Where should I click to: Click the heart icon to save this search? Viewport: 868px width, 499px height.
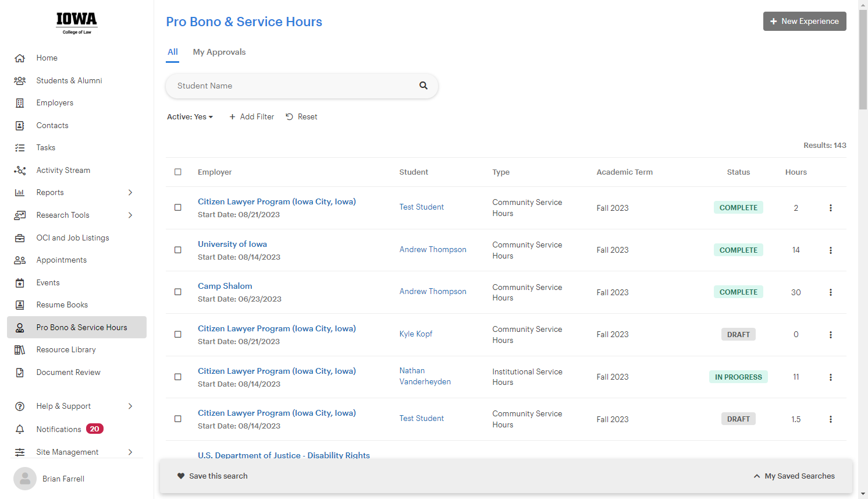[x=181, y=476]
